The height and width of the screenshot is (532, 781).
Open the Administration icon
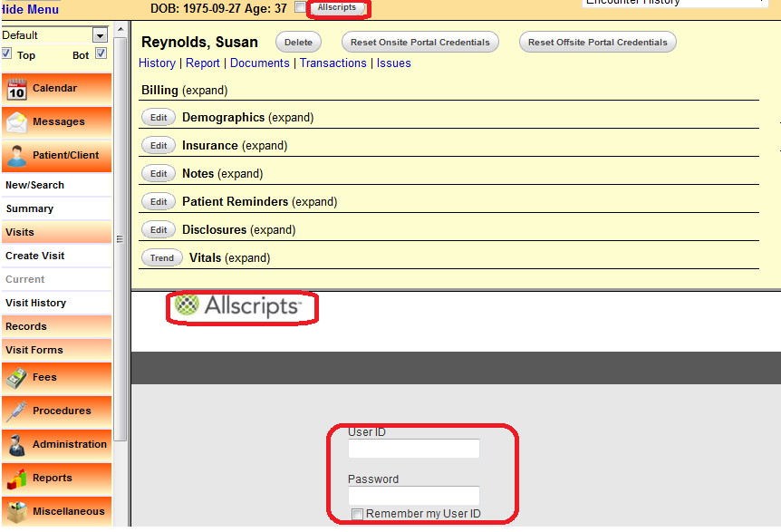(16, 445)
